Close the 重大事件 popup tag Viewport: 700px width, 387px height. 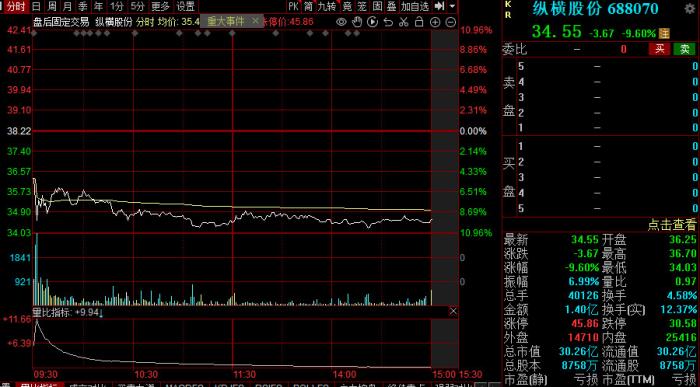255,21
